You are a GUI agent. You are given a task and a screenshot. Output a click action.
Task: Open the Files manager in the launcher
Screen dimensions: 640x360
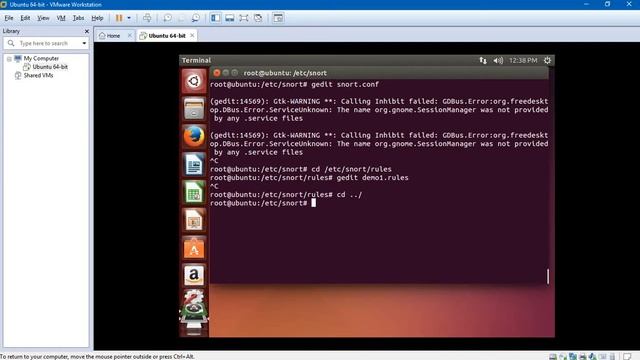click(x=194, y=109)
